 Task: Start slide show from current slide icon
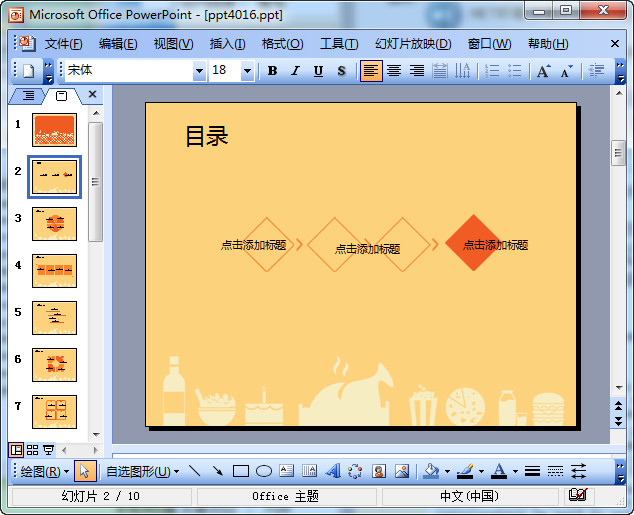point(49,450)
